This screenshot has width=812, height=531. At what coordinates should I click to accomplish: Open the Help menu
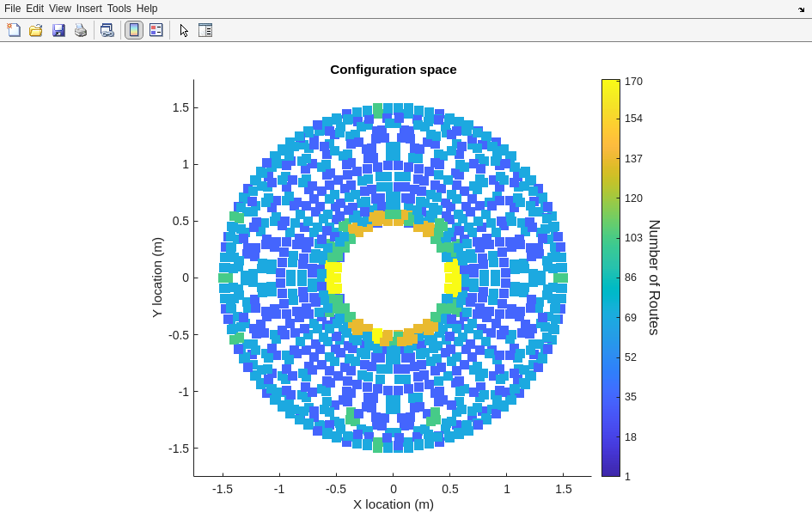pos(147,9)
